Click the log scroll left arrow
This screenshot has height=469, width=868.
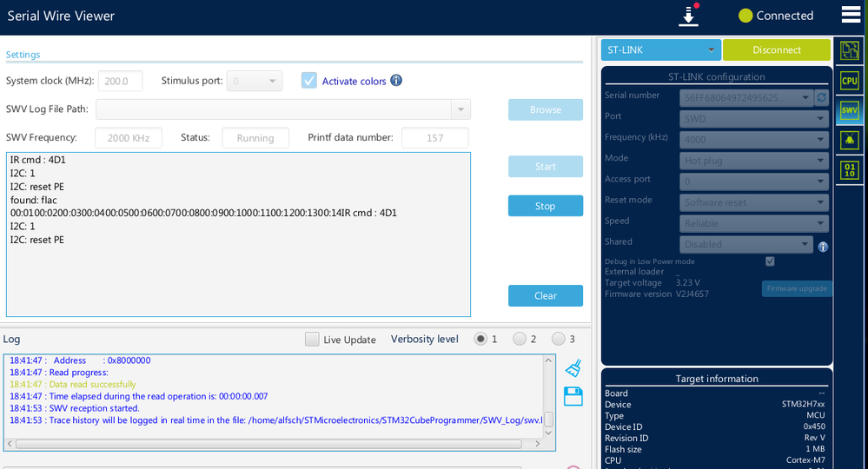click(x=10, y=444)
